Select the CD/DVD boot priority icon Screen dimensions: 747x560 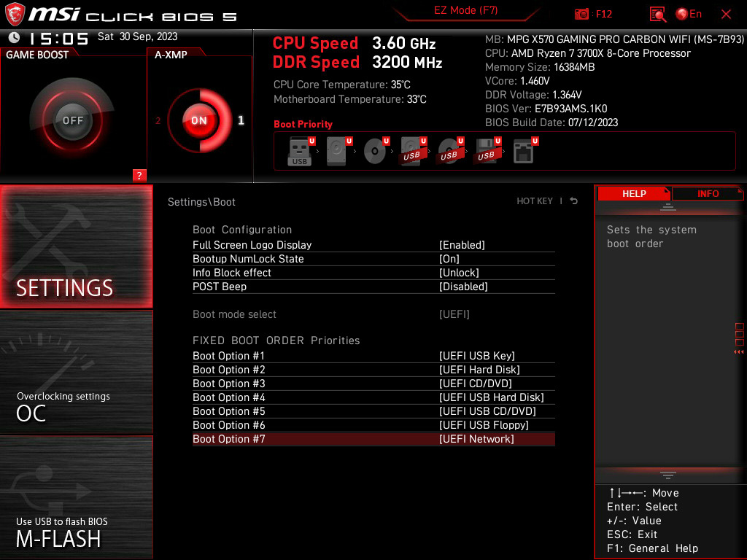pos(376,151)
